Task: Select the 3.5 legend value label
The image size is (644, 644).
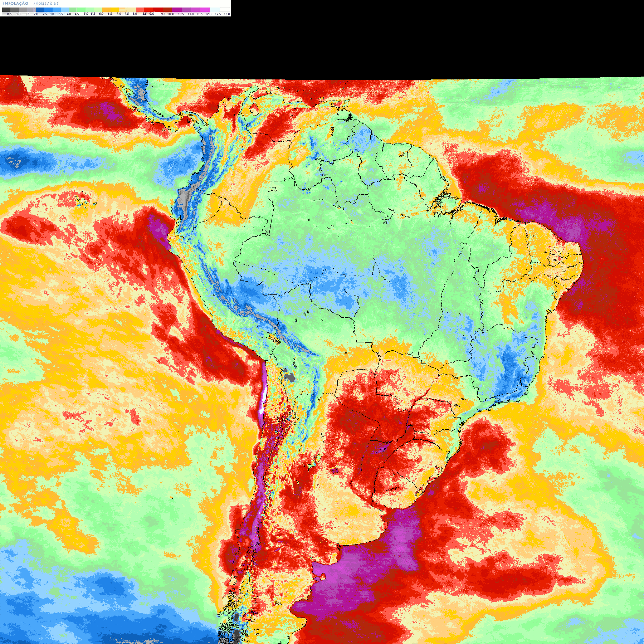Action: tap(61, 14)
